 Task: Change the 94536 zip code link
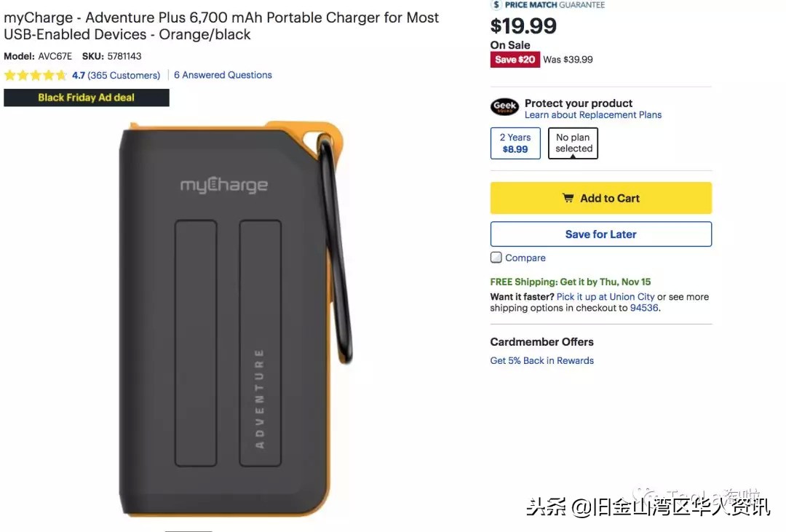[643, 308]
